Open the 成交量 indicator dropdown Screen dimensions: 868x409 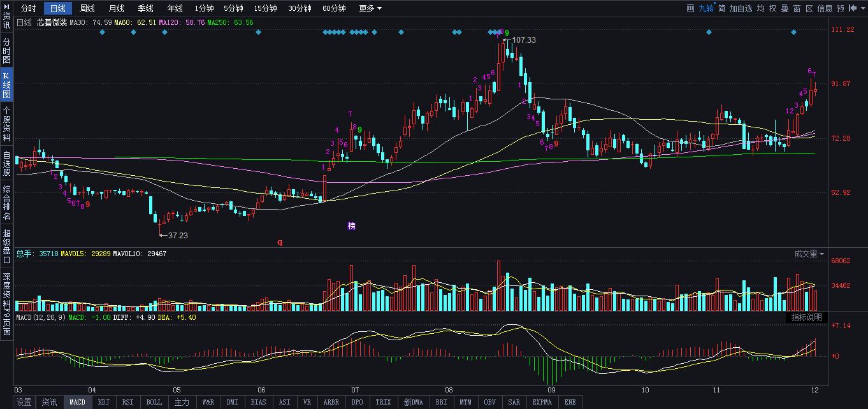(x=809, y=254)
